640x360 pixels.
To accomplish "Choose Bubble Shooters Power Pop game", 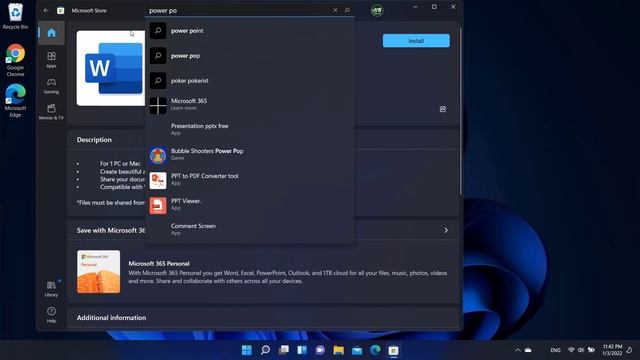I will (x=249, y=154).
